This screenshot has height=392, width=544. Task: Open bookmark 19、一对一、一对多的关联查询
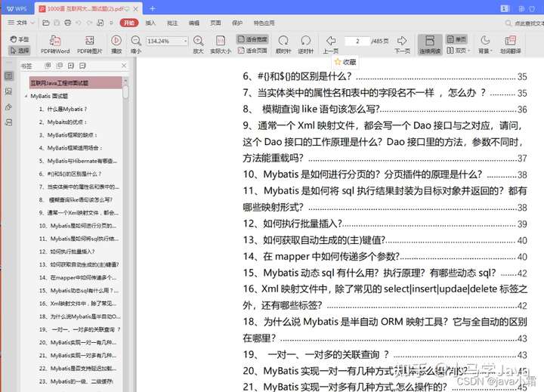[79, 329]
